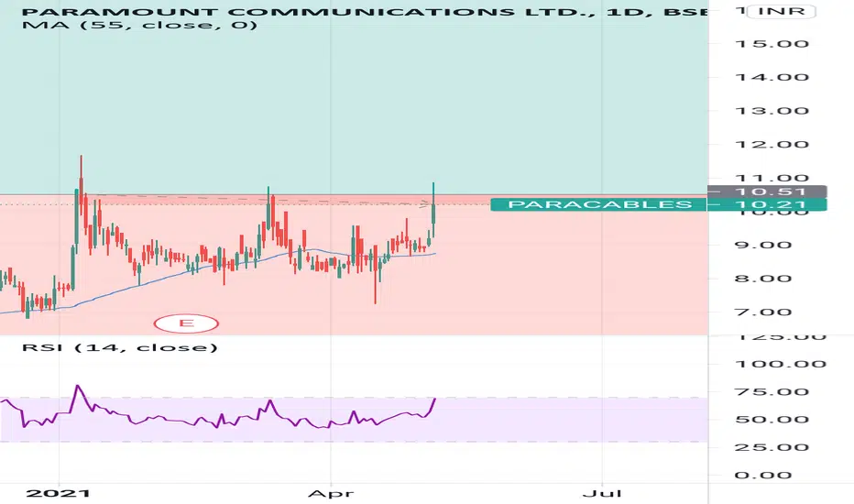Click the 13.00 price axis label
The height and width of the screenshot is (504, 854).
(772, 111)
